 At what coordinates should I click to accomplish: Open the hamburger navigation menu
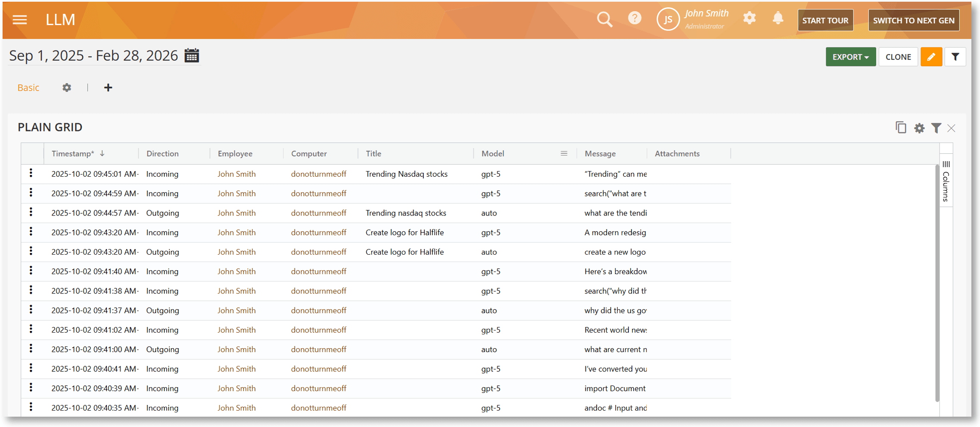pos(20,20)
